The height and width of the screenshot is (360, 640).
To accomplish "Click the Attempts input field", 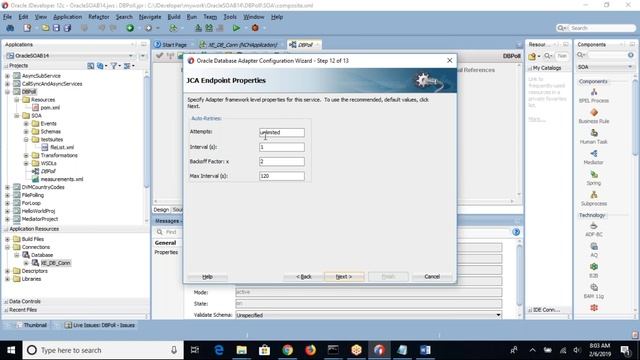I will point(282,132).
